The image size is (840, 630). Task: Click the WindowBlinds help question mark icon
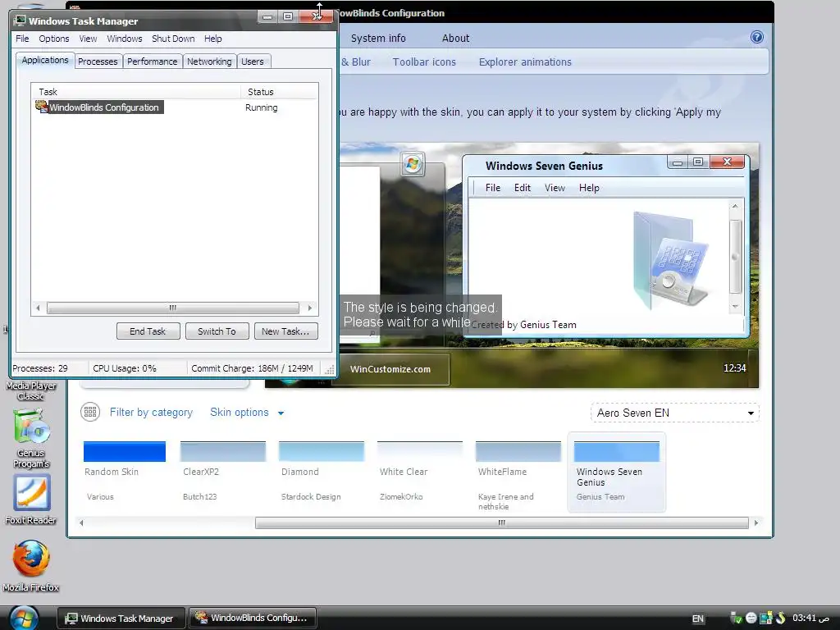point(756,37)
